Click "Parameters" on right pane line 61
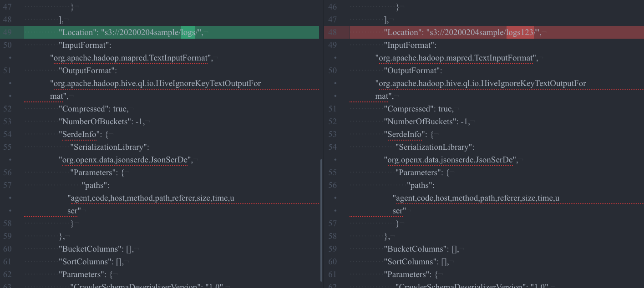This screenshot has height=288, width=644. (x=407, y=274)
